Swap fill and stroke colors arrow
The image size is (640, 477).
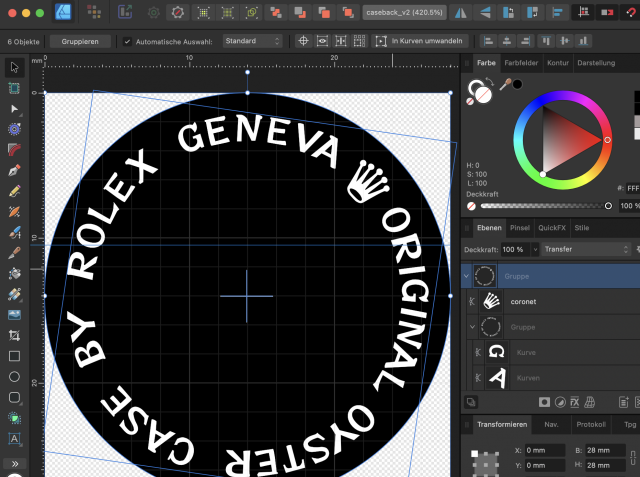[489, 82]
